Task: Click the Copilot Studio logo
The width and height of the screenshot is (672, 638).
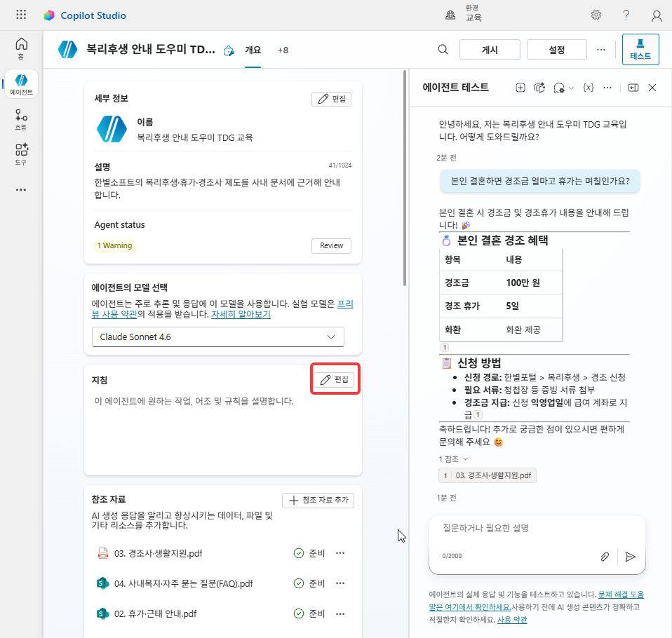Action: coord(49,15)
